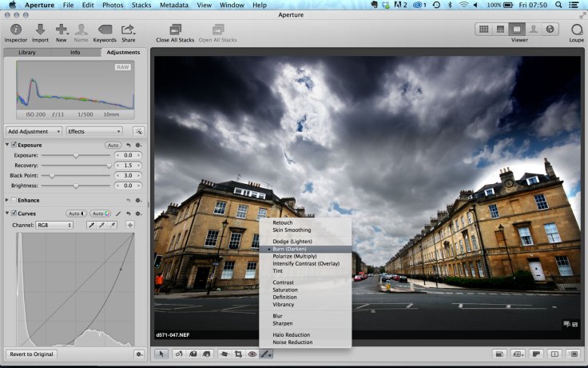Open the Metadata menu

tap(173, 6)
